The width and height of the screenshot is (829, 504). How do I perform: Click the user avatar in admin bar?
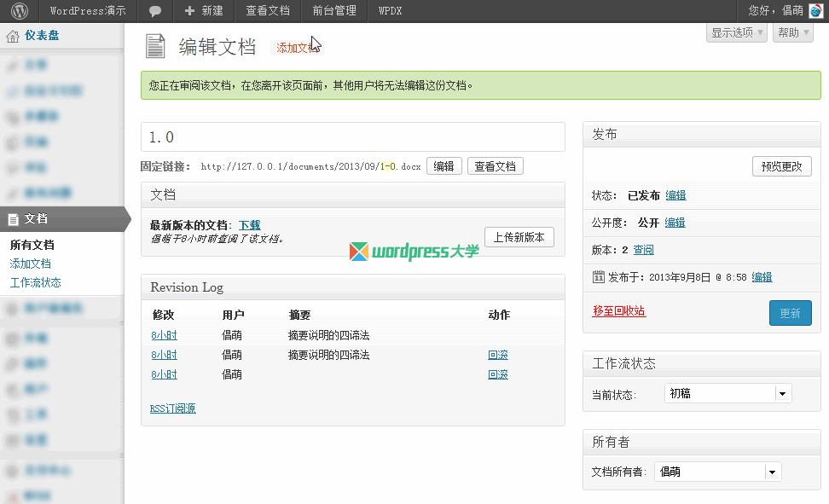click(x=815, y=11)
